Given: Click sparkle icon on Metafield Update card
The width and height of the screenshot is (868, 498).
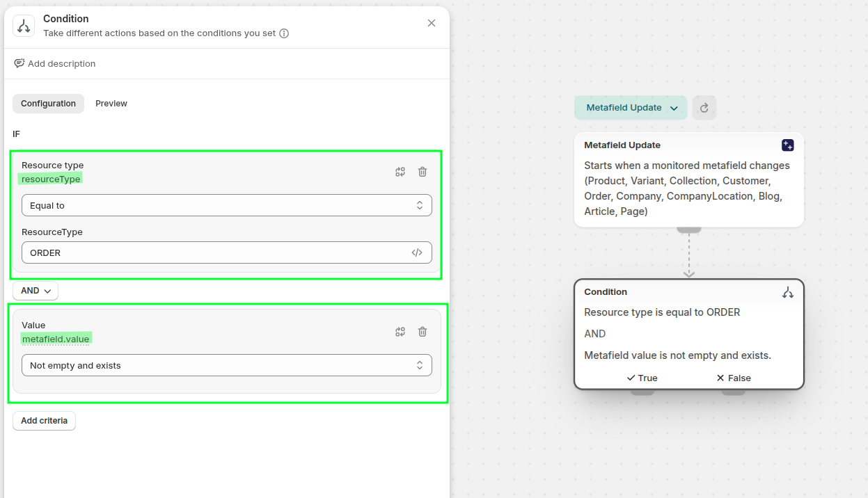Looking at the screenshot, I should pyautogui.click(x=787, y=145).
